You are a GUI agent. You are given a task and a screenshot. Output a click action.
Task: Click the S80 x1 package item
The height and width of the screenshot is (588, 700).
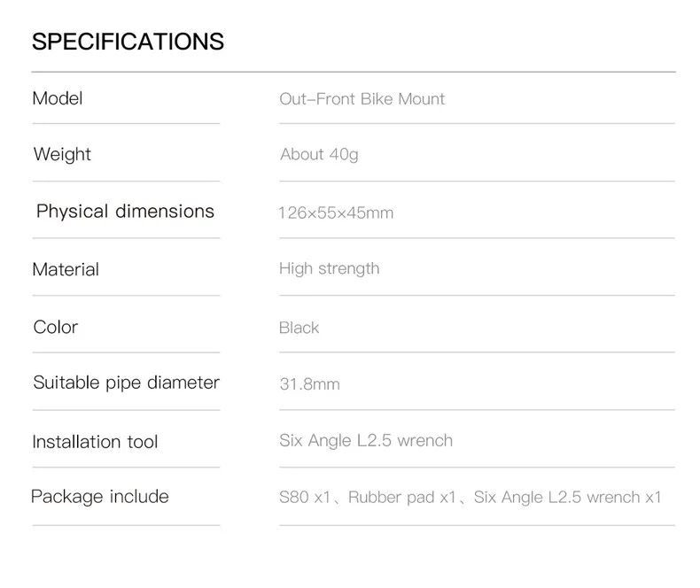(304, 497)
